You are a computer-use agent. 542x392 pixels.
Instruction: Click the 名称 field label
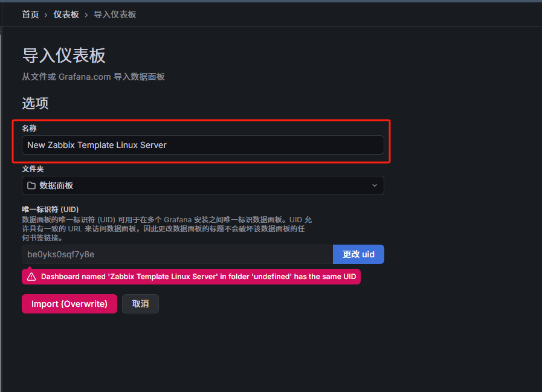coord(30,128)
